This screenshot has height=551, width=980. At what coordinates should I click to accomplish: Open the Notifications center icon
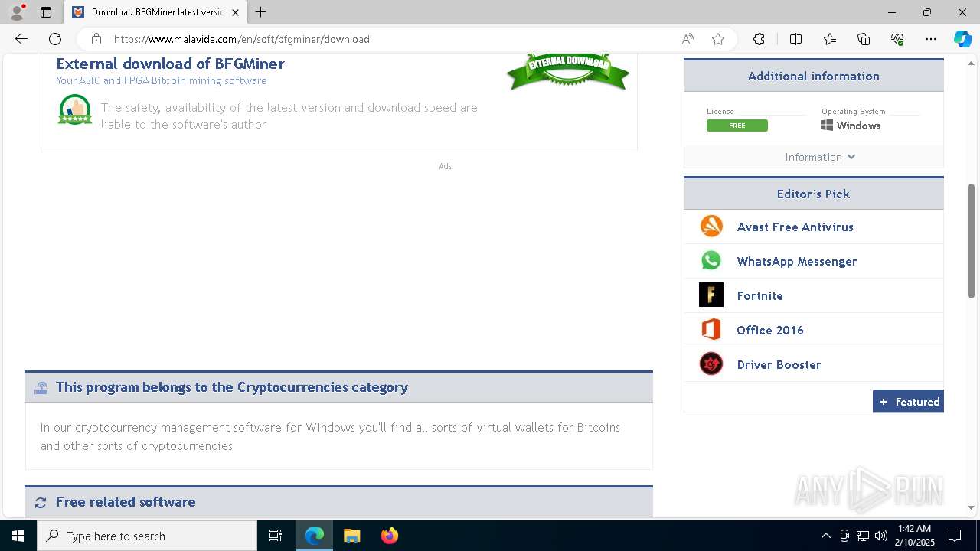[955, 536]
